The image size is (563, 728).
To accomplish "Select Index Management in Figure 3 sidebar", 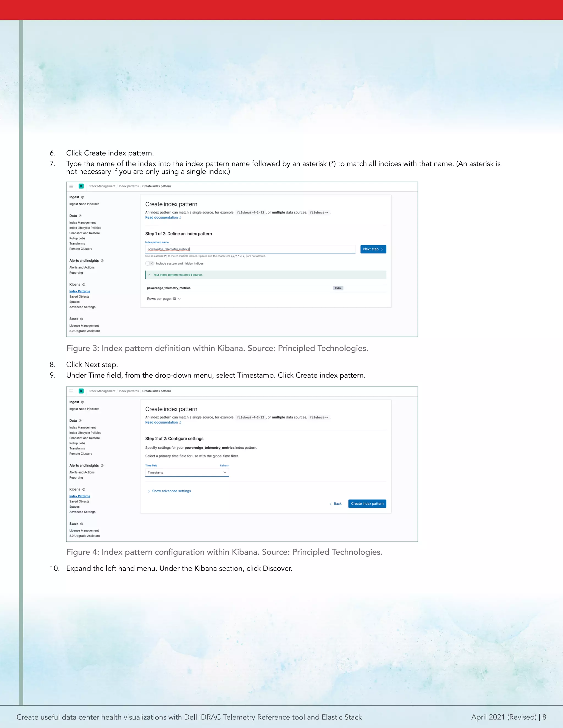I will tap(82, 223).
